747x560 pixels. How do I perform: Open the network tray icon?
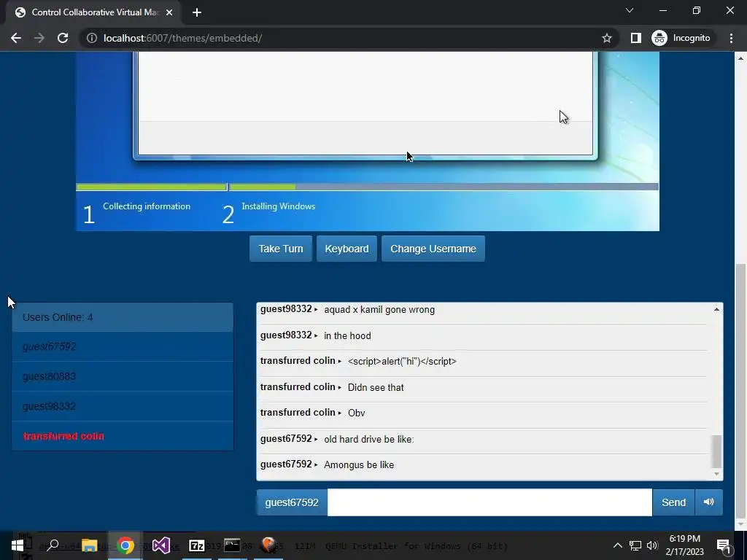[635, 545]
